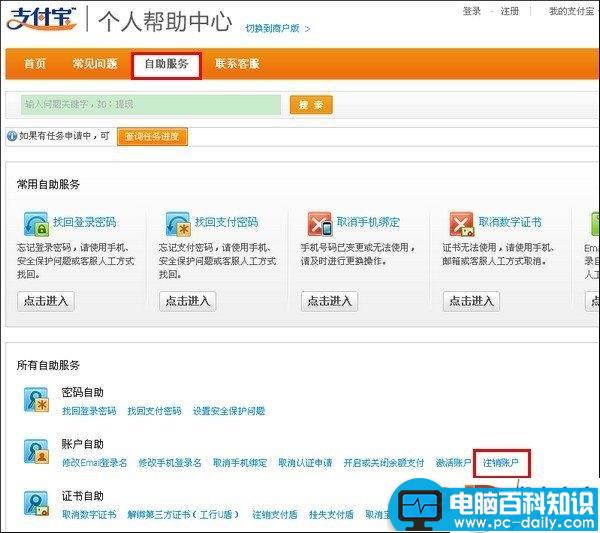The width and height of the screenshot is (600, 533).
Task: Click the 取消手机绑定 phone icon
Action: pyautogui.click(x=320, y=224)
